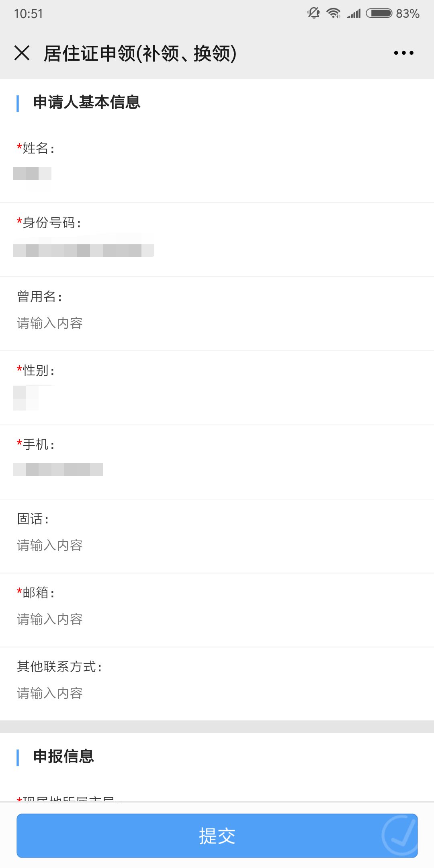The height and width of the screenshot is (868, 434).
Task: Close the residence permit application page
Action: click(22, 53)
